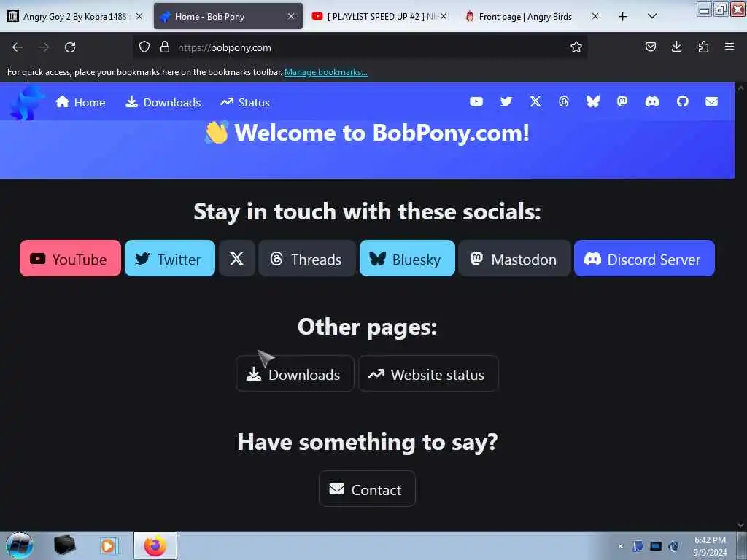Open the Firefox downloads panel icon
The image size is (747, 560).
676,47
